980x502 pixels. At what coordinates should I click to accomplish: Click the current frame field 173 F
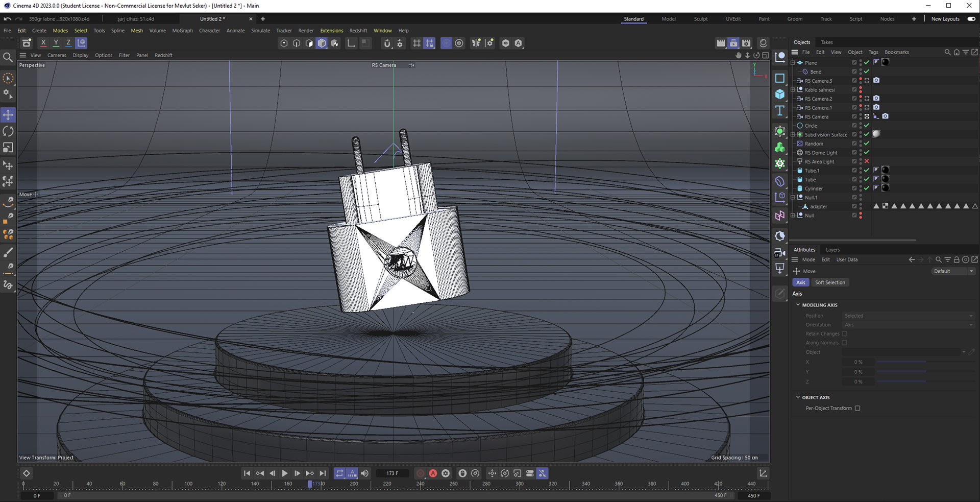[x=392, y=473]
